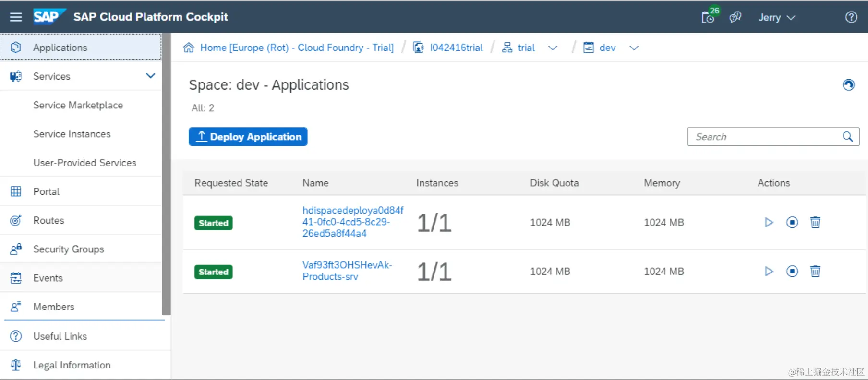Viewport: 868px width, 380px height.
Task: Open the trial organization dropdown arrow
Action: click(x=553, y=48)
